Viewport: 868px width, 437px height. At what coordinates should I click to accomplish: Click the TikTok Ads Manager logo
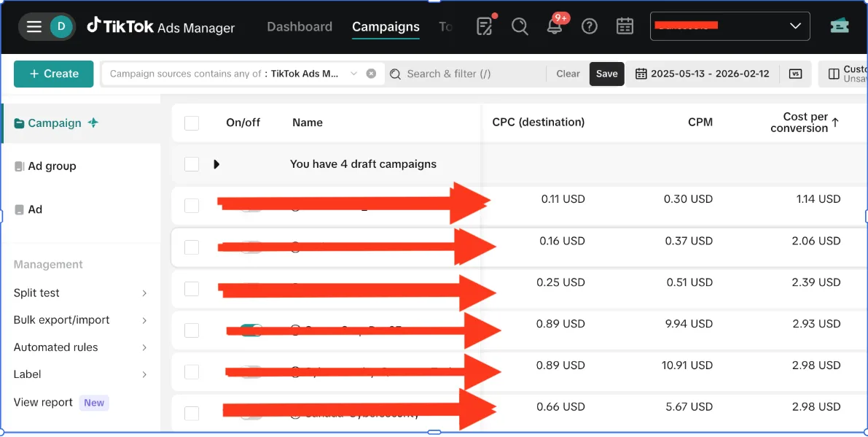coord(160,26)
